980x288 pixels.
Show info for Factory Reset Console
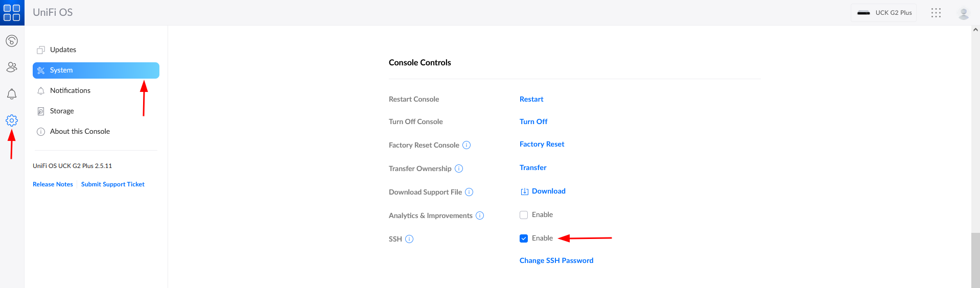click(466, 145)
